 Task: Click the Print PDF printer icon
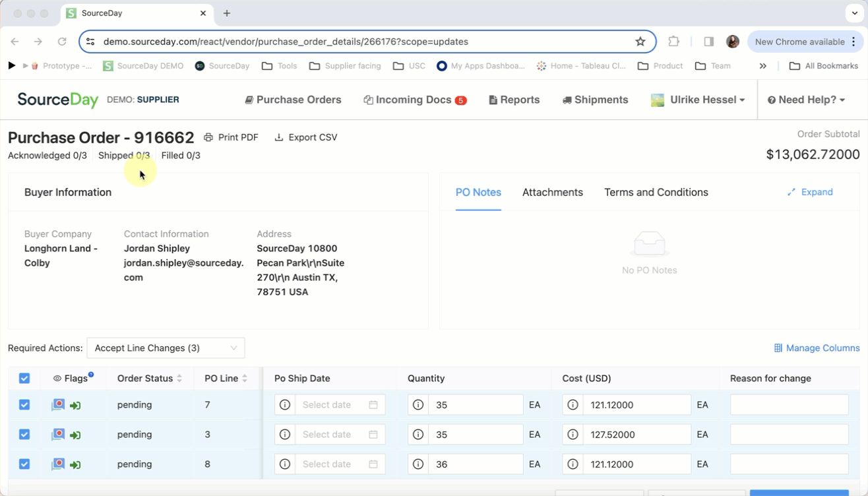pyautogui.click(x=208, y=137)
